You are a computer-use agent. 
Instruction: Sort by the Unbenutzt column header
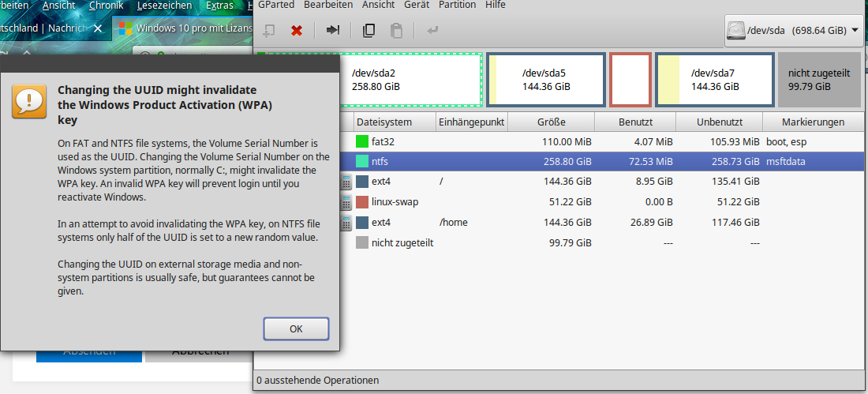[x=719, y=122]
